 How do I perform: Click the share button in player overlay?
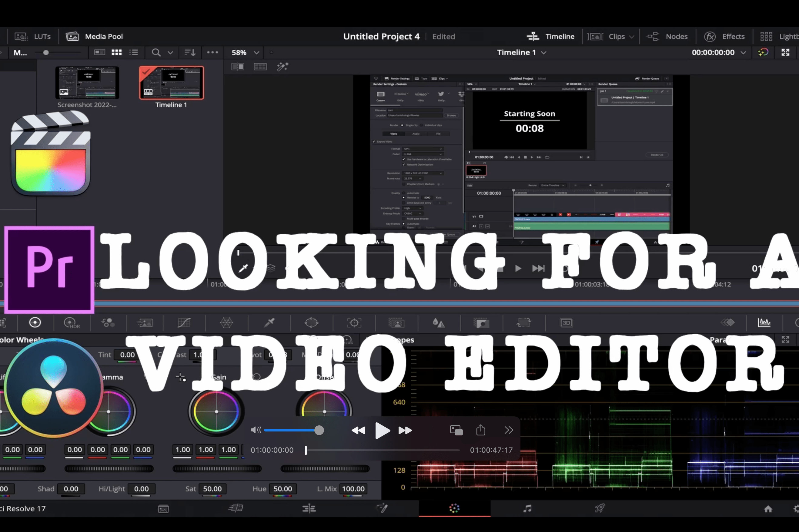click(x=481, y=430)
